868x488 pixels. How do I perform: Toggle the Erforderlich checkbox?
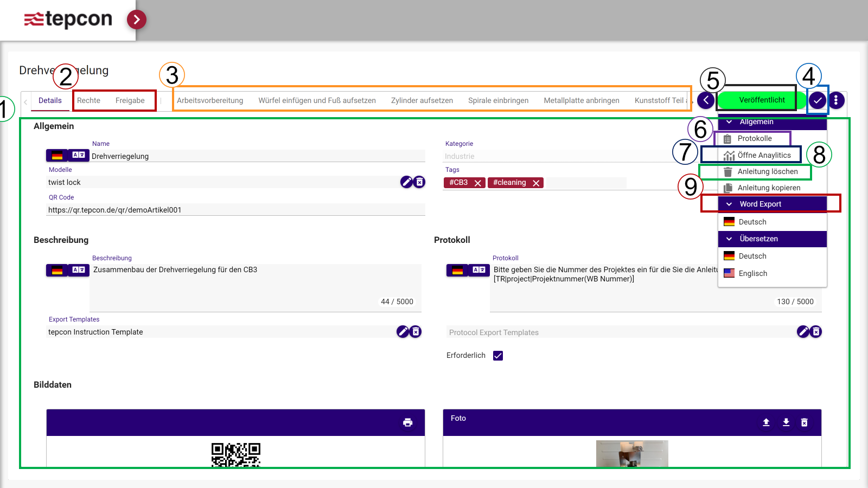pyautogui.click(x=498, y=356)
